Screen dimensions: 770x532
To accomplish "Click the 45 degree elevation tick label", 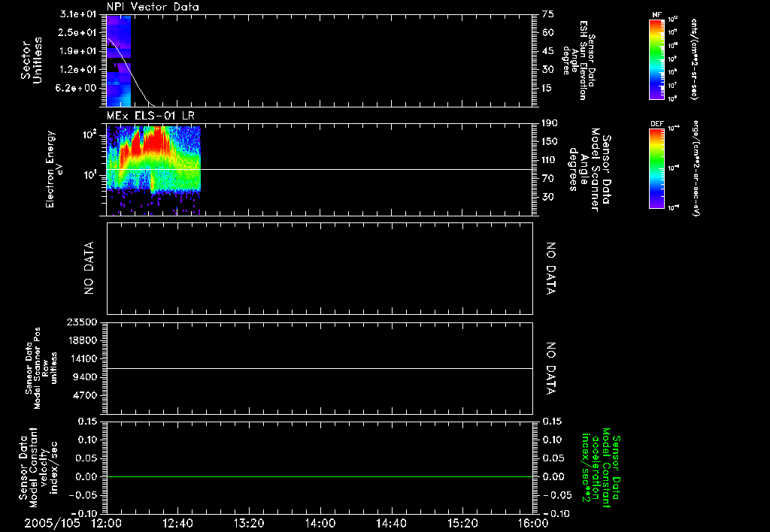I will tap(548, 51).
